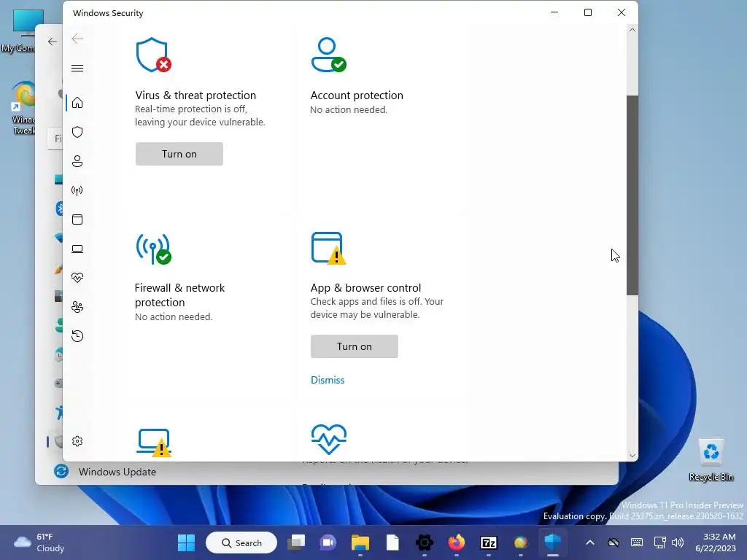Open Winaero Tweaker from the taskbar

(x=521, y=542)
